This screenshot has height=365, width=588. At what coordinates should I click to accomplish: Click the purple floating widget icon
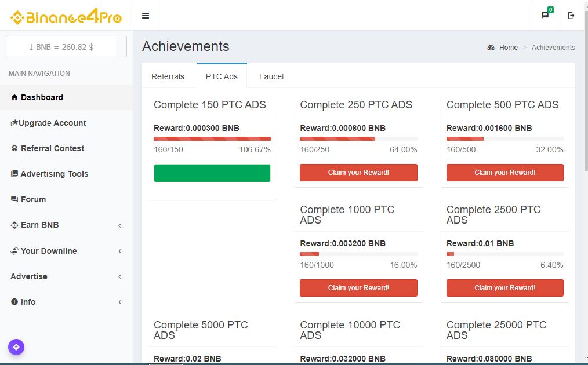(16, 347)
